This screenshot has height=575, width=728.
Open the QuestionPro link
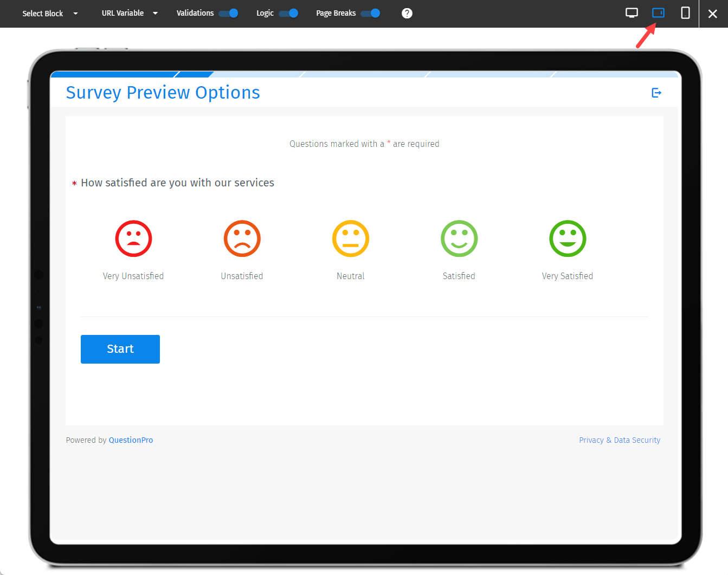131,440
